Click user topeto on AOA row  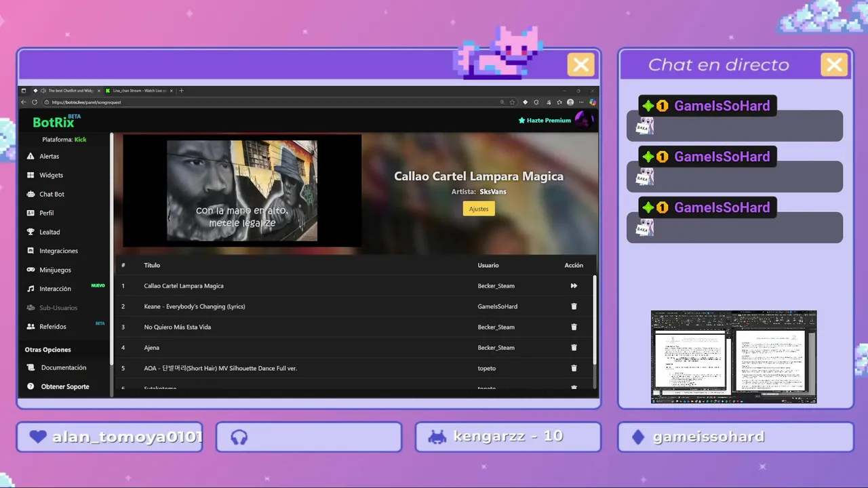pos(486,368)
